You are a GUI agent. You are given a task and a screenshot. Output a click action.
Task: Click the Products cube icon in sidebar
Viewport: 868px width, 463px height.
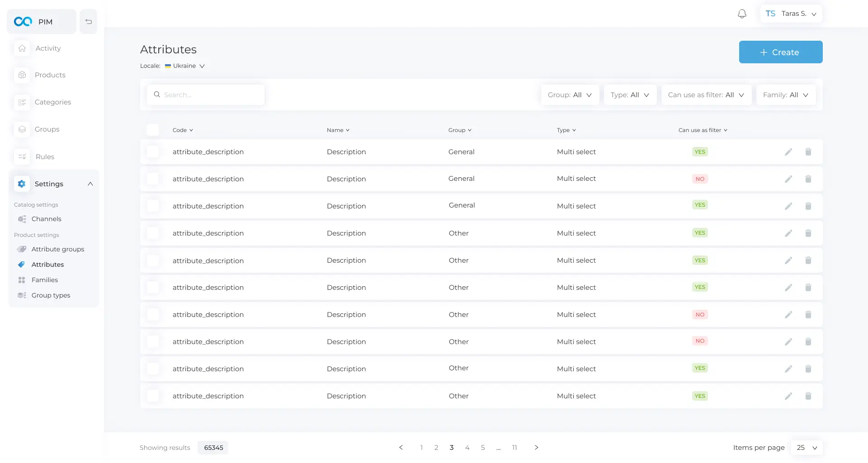pos(22,75)
